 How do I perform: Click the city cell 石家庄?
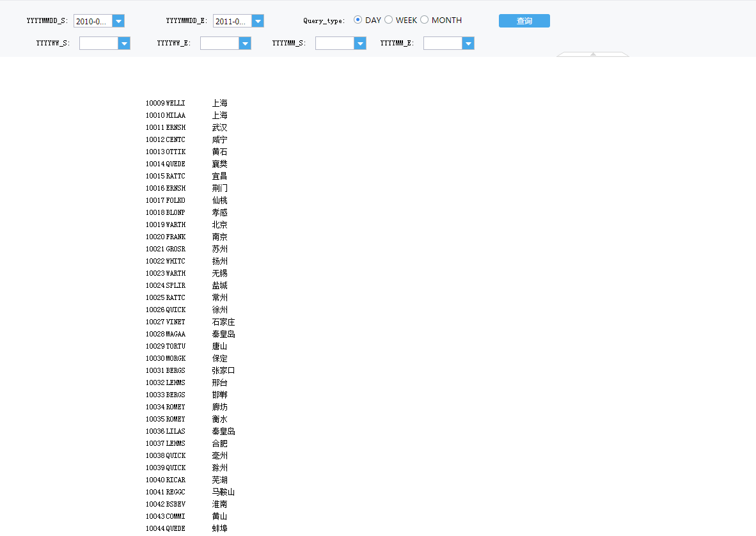(224, 322)
